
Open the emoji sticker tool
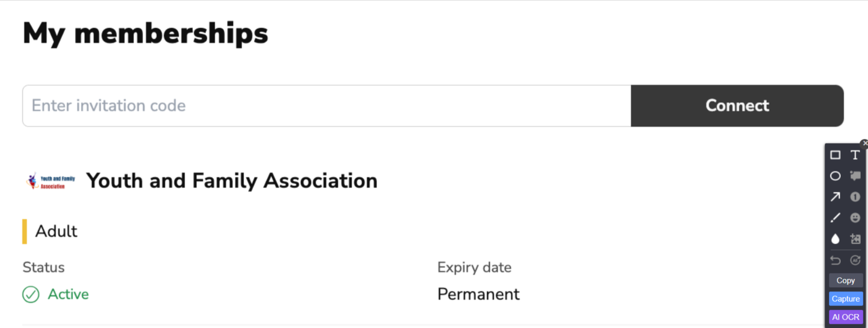click(855, 218)
